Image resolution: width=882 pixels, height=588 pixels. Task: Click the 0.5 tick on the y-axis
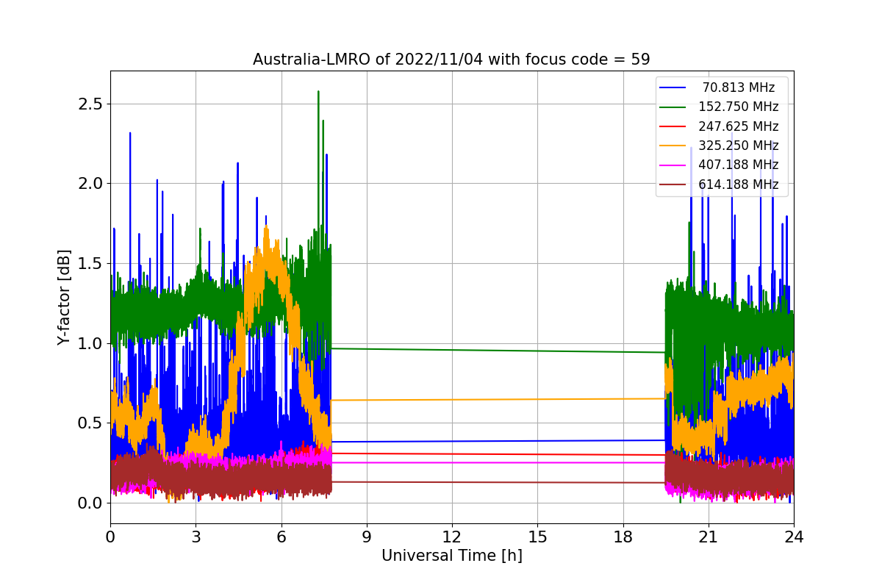[x=90, y=423]
